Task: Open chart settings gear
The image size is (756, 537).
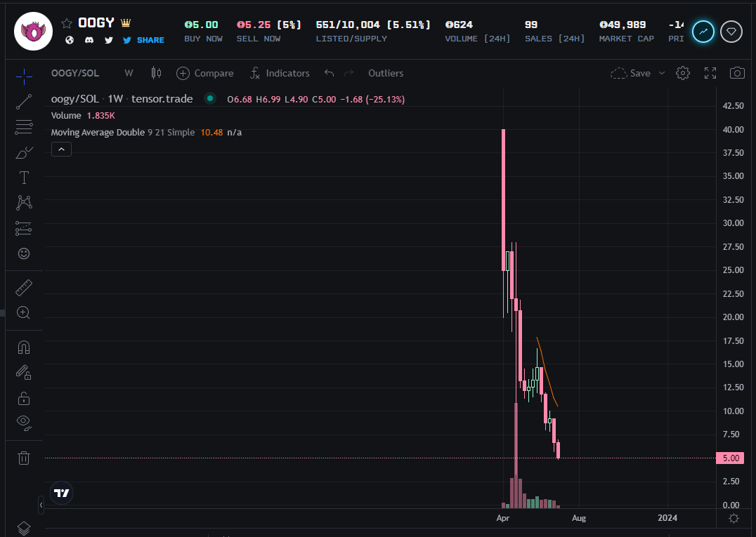Action: pyautogui.click(x=683, y=73)
